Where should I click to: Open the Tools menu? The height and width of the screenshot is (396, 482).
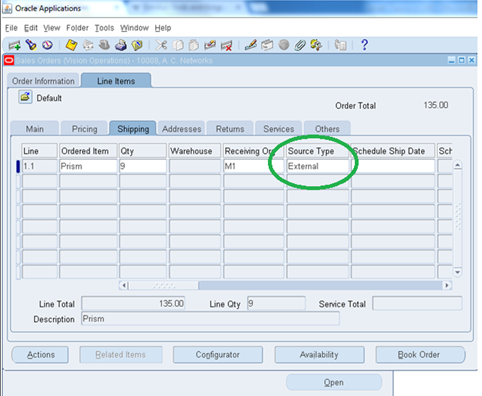click(104, 28)
